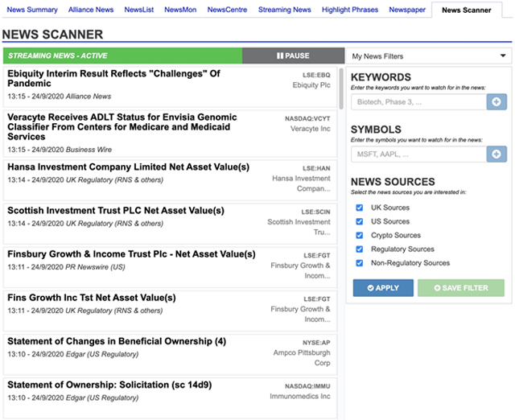Click the plus icon beside Keywords field
515x420 pixels.
tap(496, 102)
